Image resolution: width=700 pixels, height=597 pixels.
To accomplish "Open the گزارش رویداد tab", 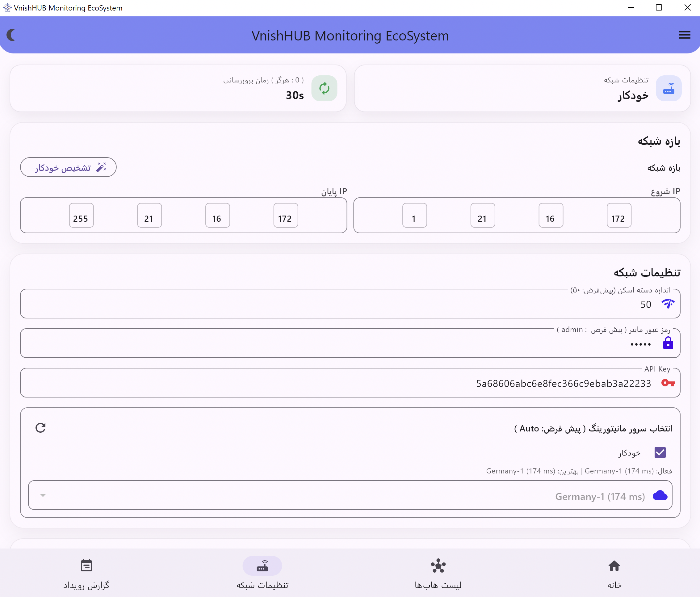I will [x=86, y=573].
